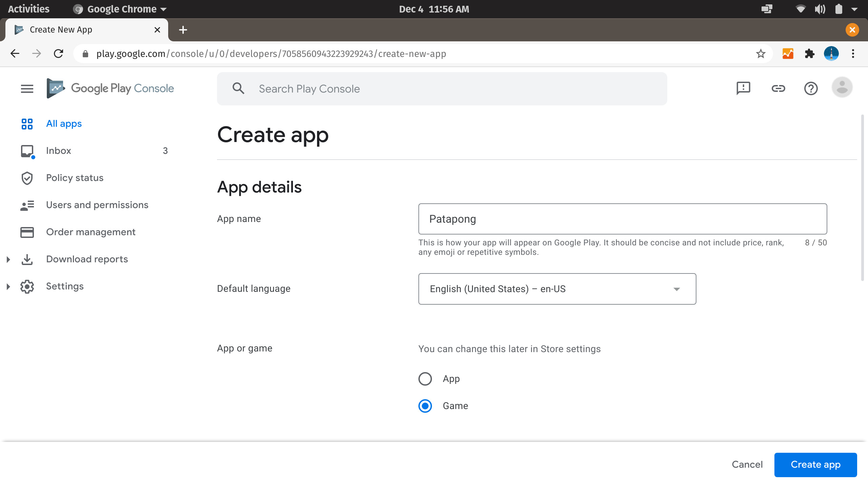Expand the Settings section
The width and height of the screenshot is (868, 488).
[8, 287]
